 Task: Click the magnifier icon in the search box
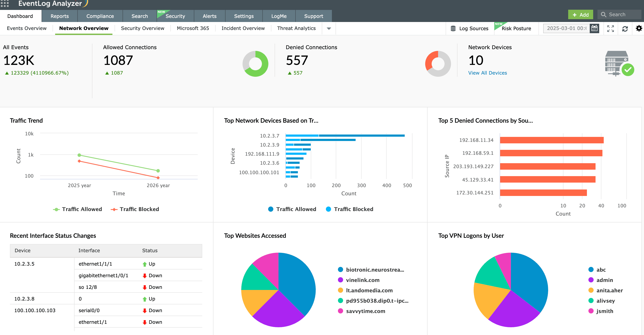point(603,14)
